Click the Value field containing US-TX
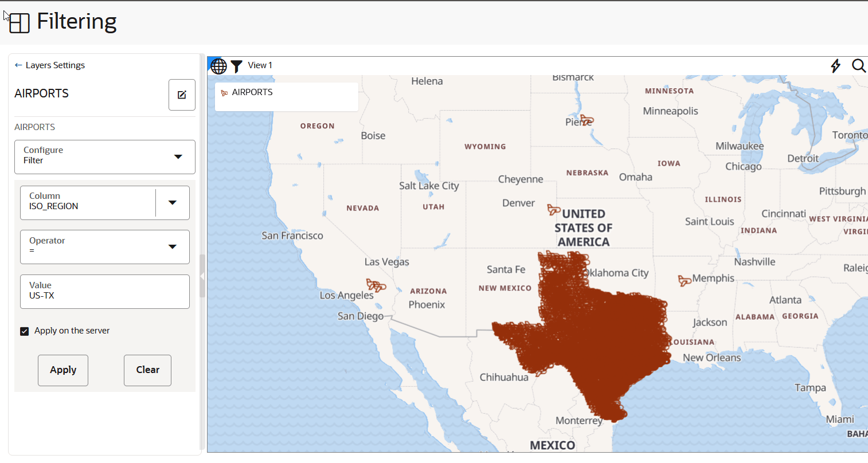 click(x=105, y=291)
